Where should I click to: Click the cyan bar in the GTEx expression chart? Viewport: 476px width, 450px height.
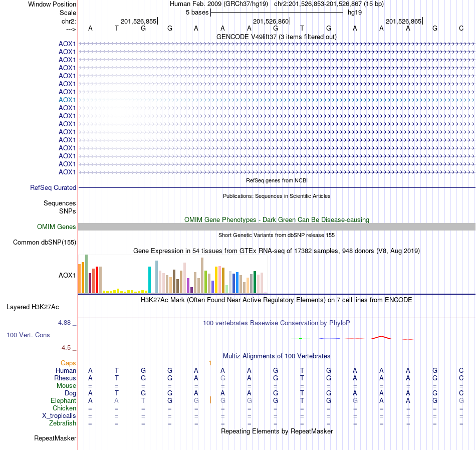(149, 280)
